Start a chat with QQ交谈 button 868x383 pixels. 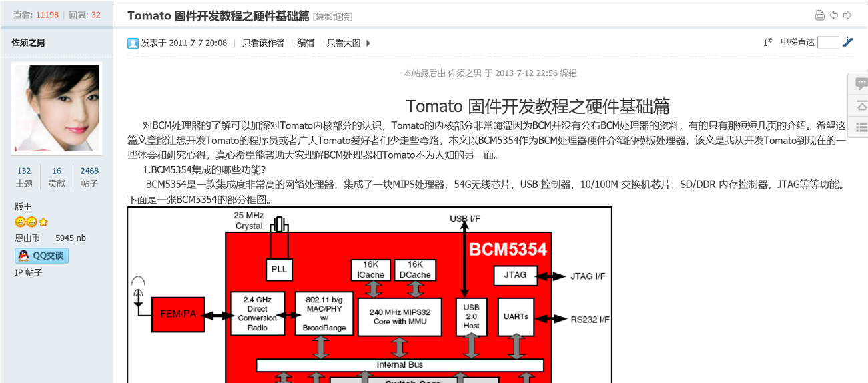[42, 255]
